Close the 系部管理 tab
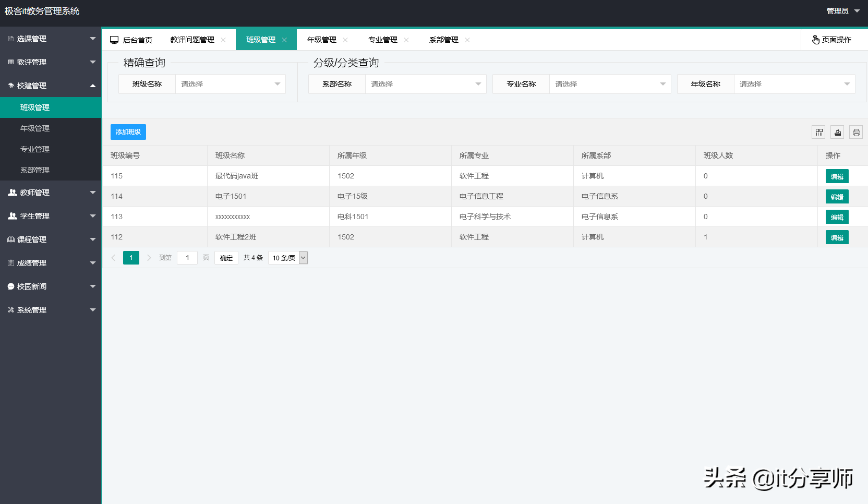The width and height of the screenshot is (868, 504). pyautogui.click(x=468, y=39)
